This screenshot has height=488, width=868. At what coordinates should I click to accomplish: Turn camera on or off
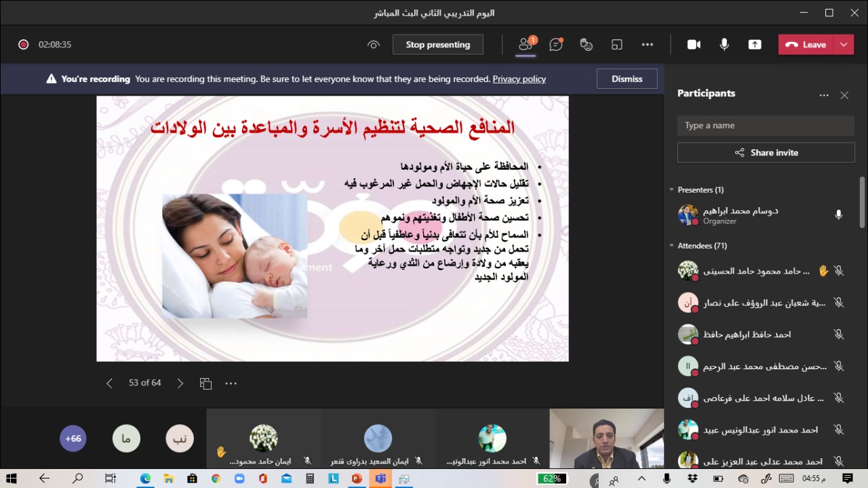point(694,45)
